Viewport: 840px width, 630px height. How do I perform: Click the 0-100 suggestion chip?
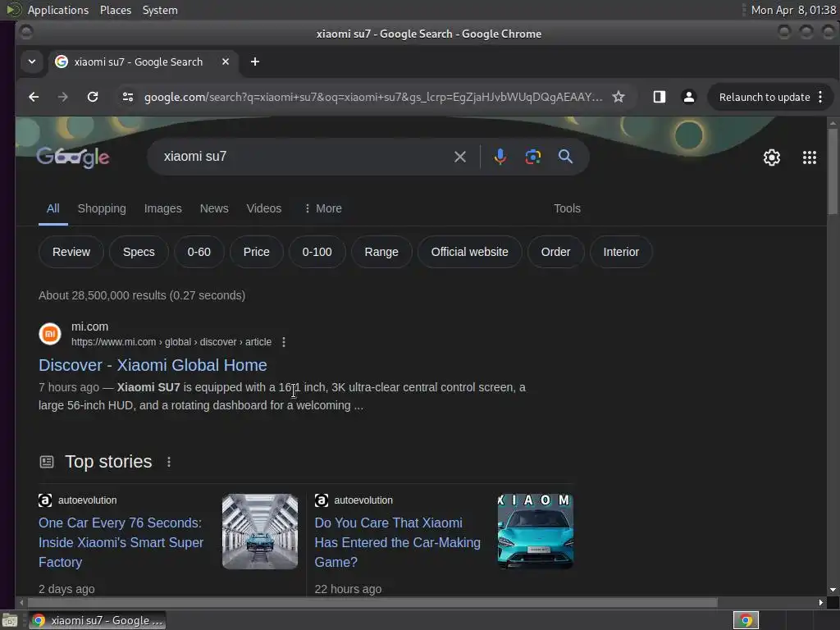tap(317, 252)
